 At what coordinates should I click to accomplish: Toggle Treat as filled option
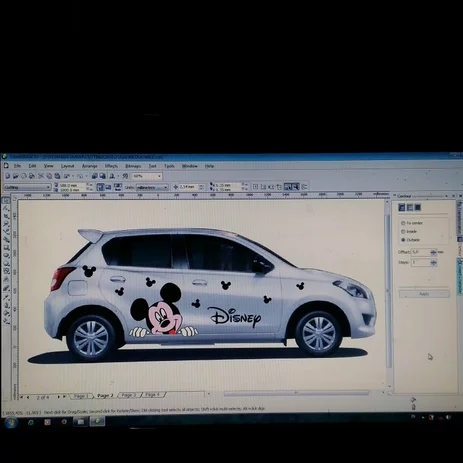pos(296,187)
